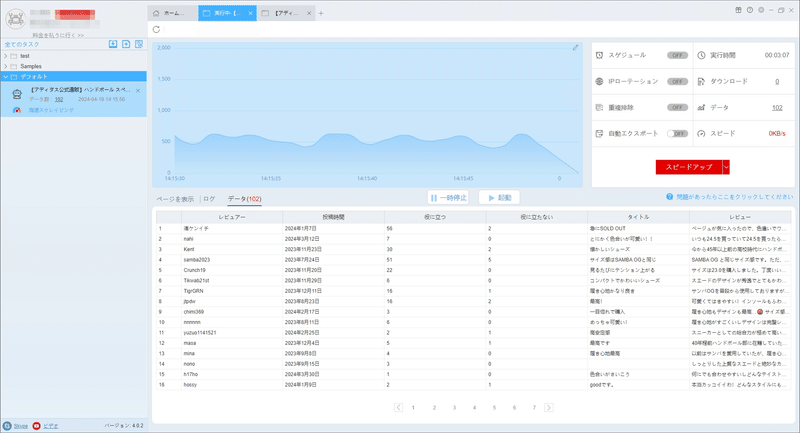Screen dimensions: 800x433
Task: Click the help link 問題があったらここをクリック
Action: coord(735,197)
